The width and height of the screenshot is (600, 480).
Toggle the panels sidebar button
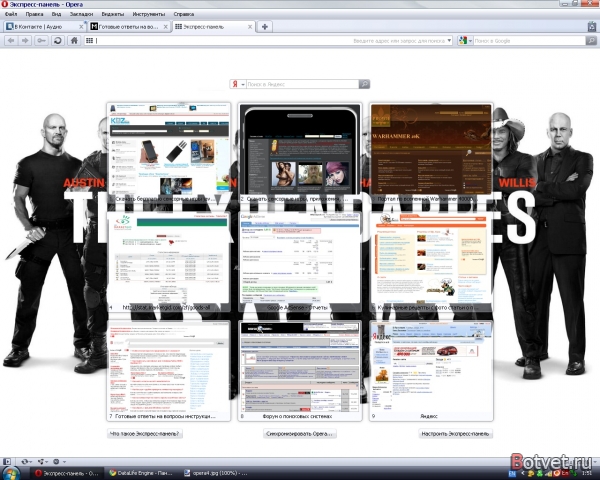pyautogui.click(x=7, y=462)
